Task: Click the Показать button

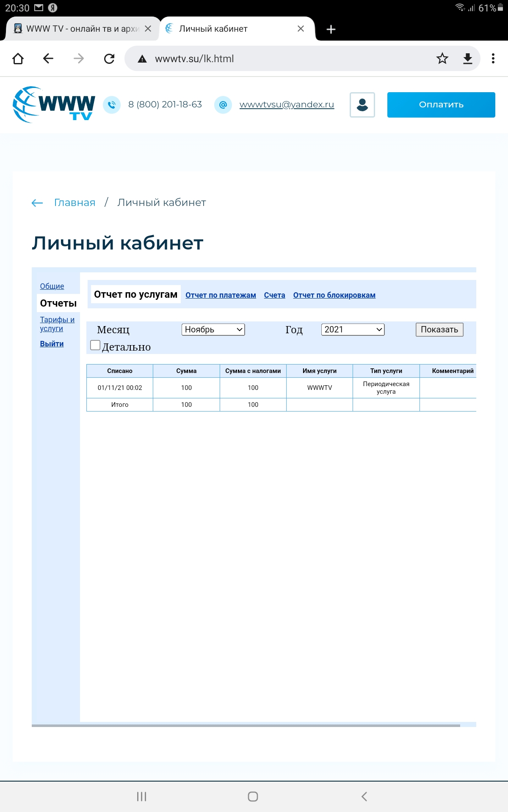Action: pos(439,329)
